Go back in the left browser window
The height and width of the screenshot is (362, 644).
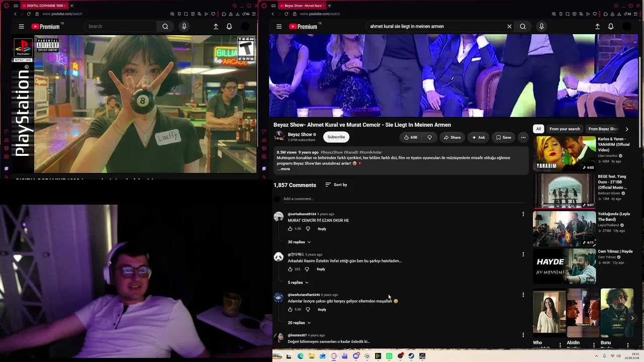click(15, 14)
